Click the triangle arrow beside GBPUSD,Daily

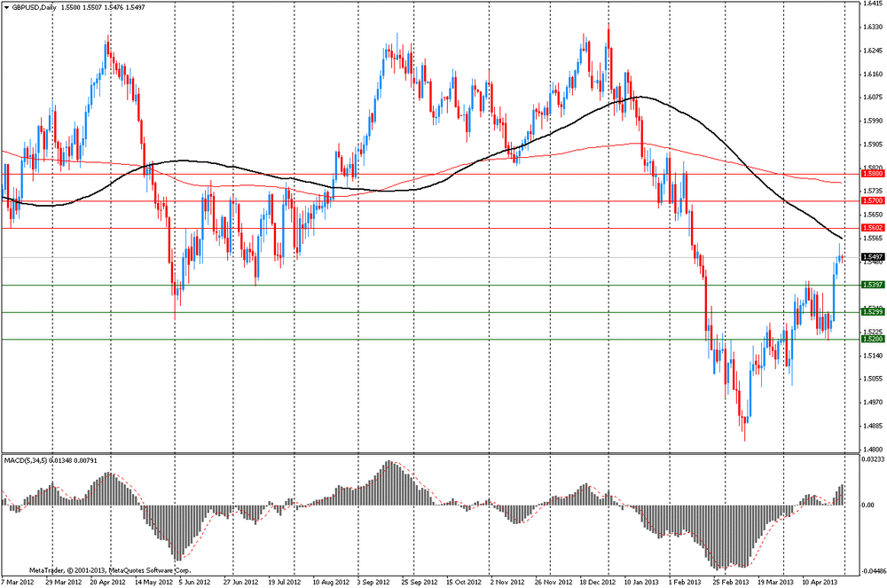coord(6,7)
